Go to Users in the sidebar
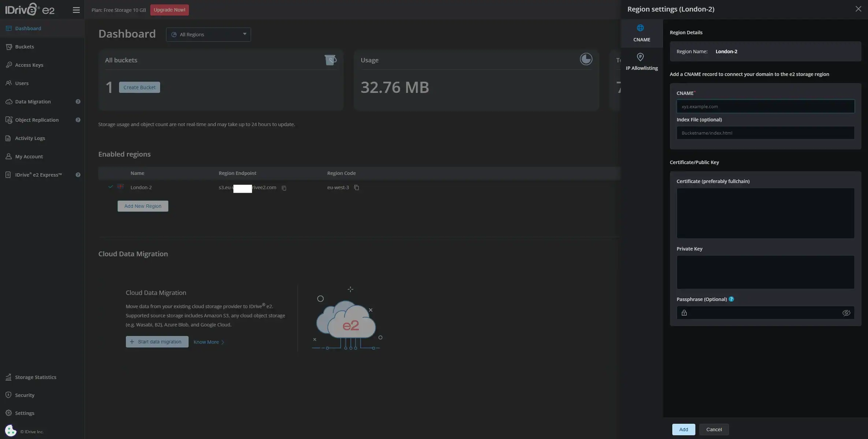The image size is (868, 439). tap(42, 83)
